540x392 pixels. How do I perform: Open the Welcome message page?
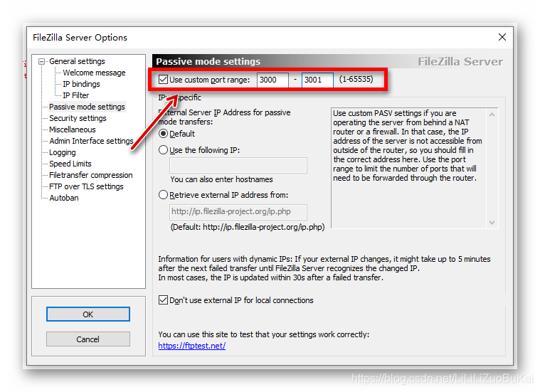pos(94,73)
